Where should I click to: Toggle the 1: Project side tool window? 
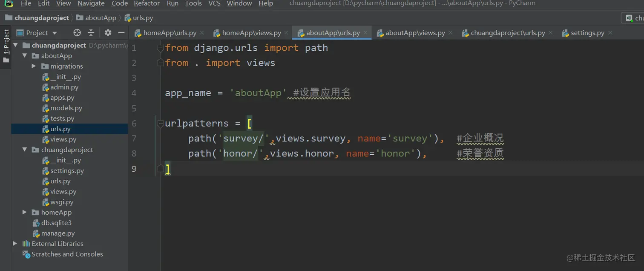[x=6, y=46]
